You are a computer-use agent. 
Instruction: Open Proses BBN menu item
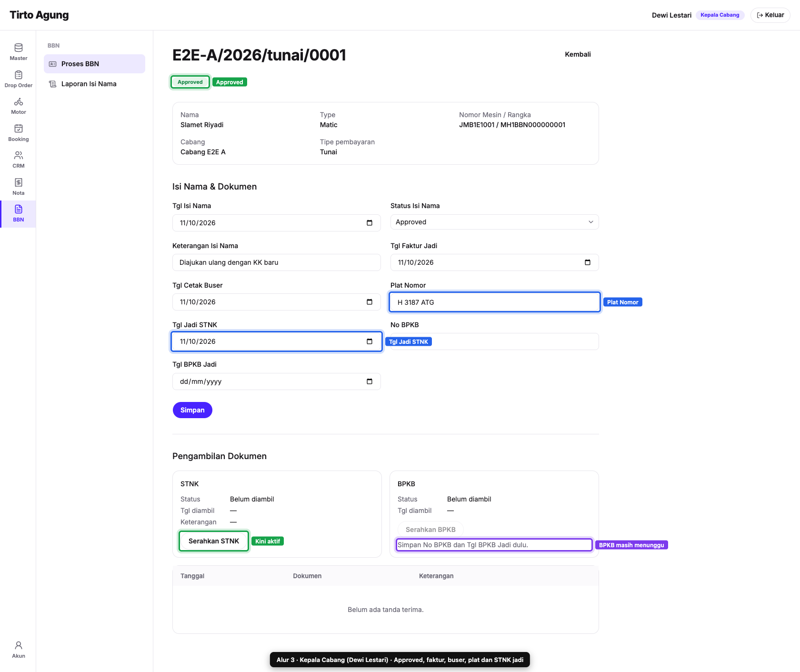click(x=94, y=64)
